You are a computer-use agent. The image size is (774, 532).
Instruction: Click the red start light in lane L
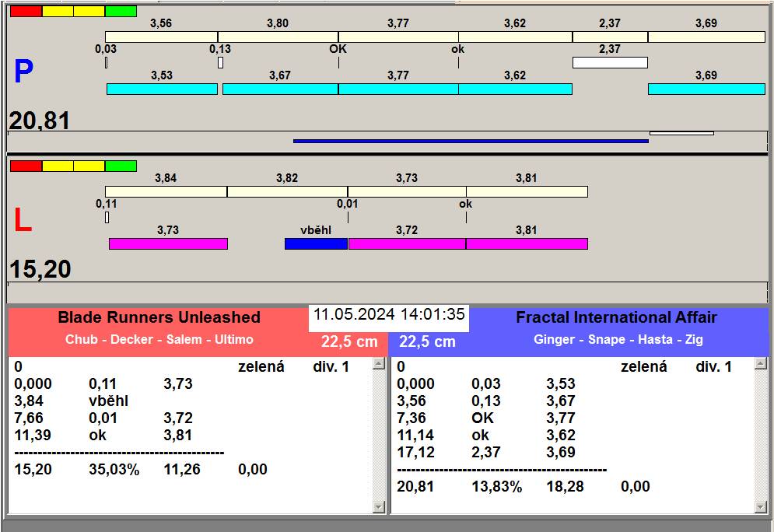pos(26,166)
